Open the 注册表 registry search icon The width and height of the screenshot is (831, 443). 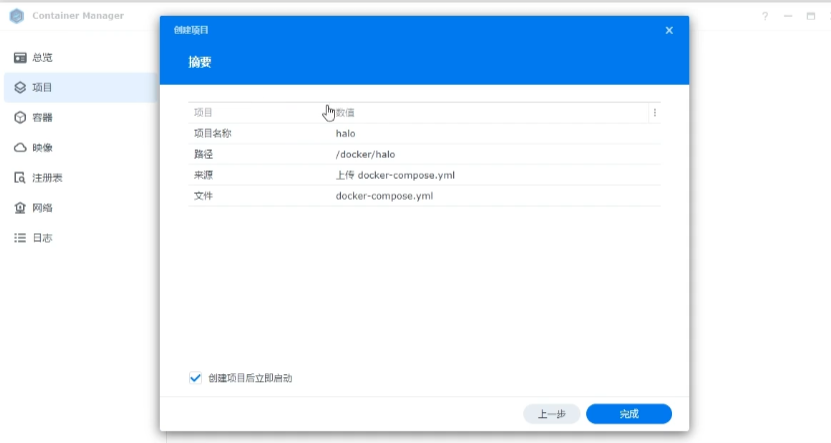tap(20, 178)
